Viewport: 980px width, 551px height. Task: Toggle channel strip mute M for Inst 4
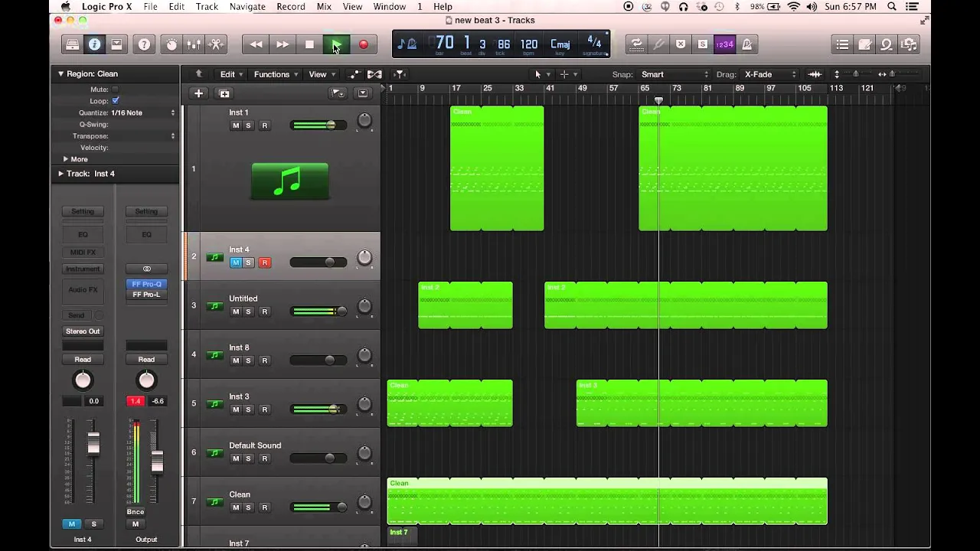pos(72,524)
